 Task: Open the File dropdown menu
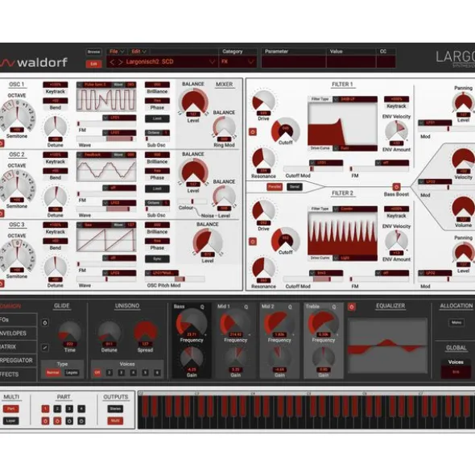pyautogui.click(x=117, y=52)
